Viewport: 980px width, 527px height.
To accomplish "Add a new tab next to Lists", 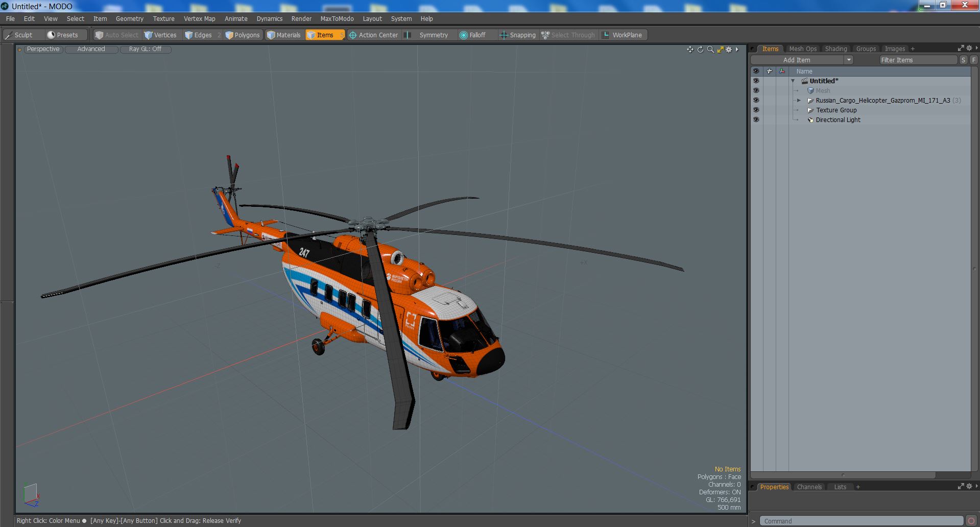I will tap(858, 487).
